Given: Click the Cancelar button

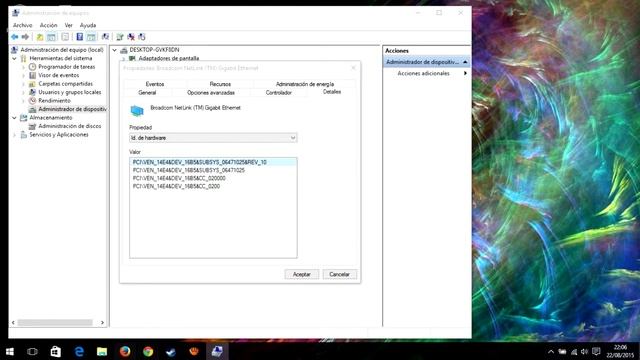Looking at the screenshot, I should pyautogui.click(x=339, y=274).
